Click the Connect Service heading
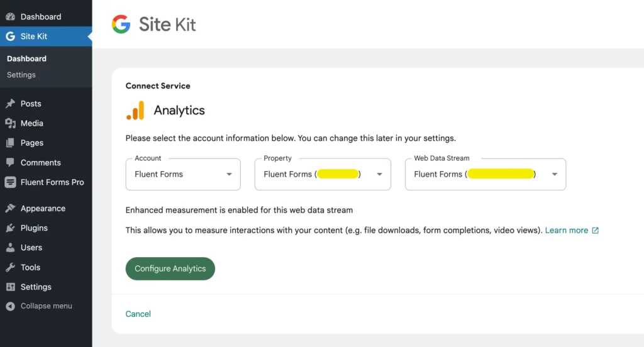This screenshot has width=644, height=347. pyautogui.click(x=158, y=86)
